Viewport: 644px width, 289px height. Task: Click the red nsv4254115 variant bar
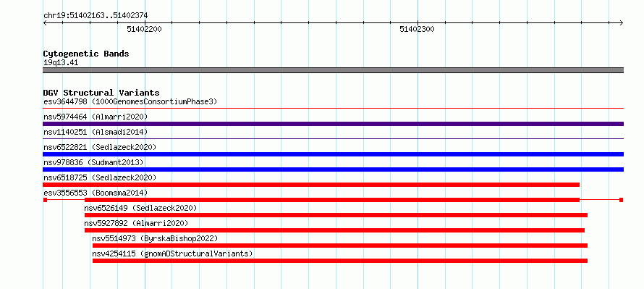(340, 261)
